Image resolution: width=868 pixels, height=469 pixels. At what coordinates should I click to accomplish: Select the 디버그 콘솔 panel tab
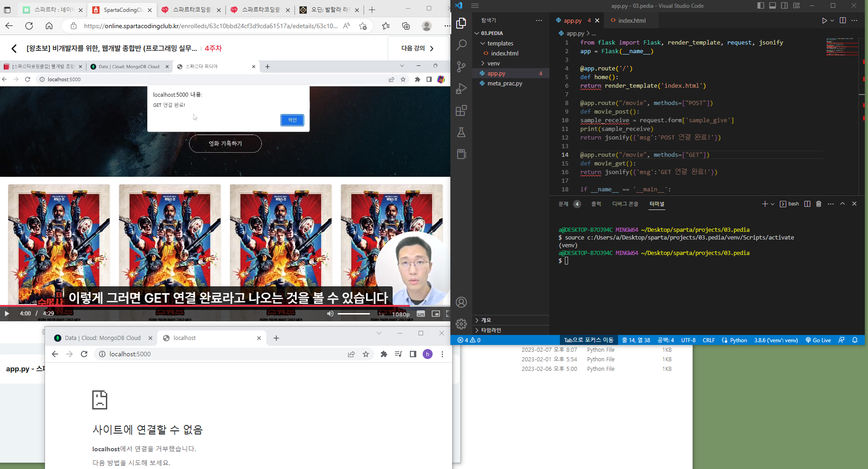pyautogui.click(x=625, y=204)
